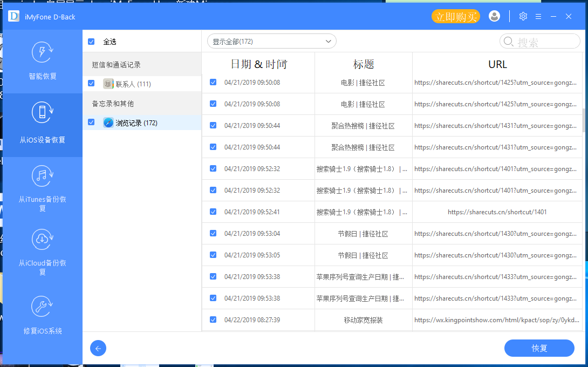This screenshot has width=588, height=367.
Task: Open Recover from iTunes Backup icon
Action: 42,176
